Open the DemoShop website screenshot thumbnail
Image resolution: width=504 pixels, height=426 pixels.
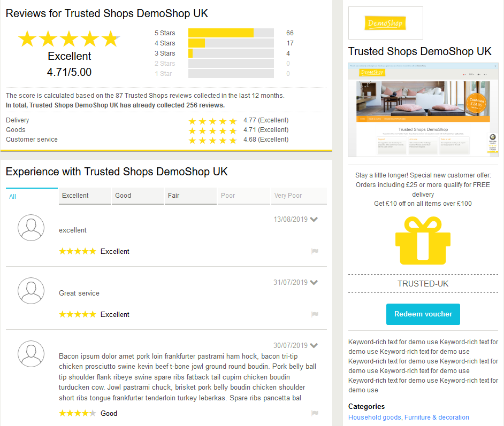coord(423,110)
